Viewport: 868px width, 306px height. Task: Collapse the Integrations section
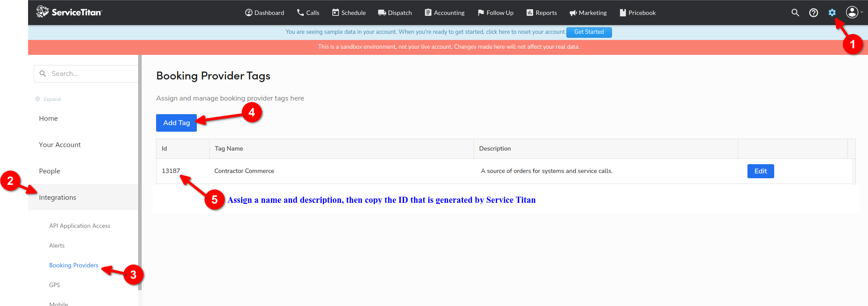point(83,197)
